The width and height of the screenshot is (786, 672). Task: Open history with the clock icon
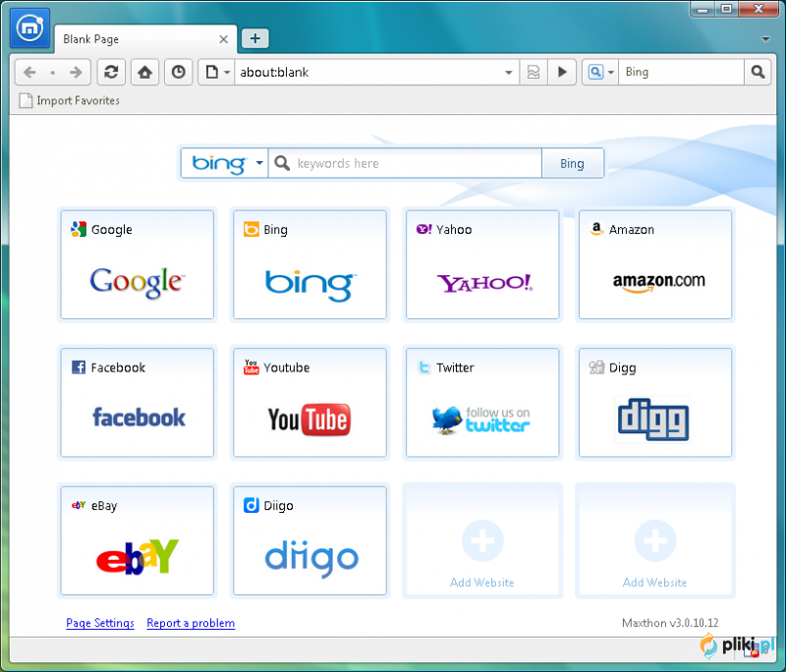click(179, 72)
